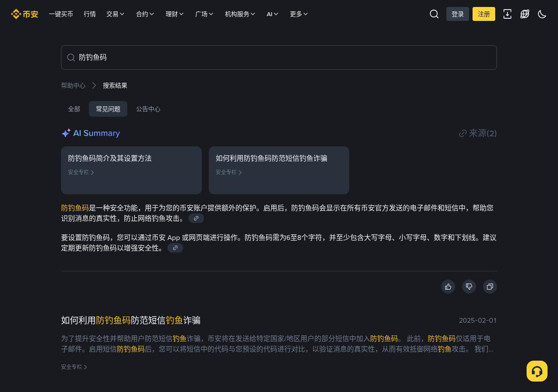Open the search magnifier in the header
This screenshot has width=558, height=392.
(x=434, y=14)
